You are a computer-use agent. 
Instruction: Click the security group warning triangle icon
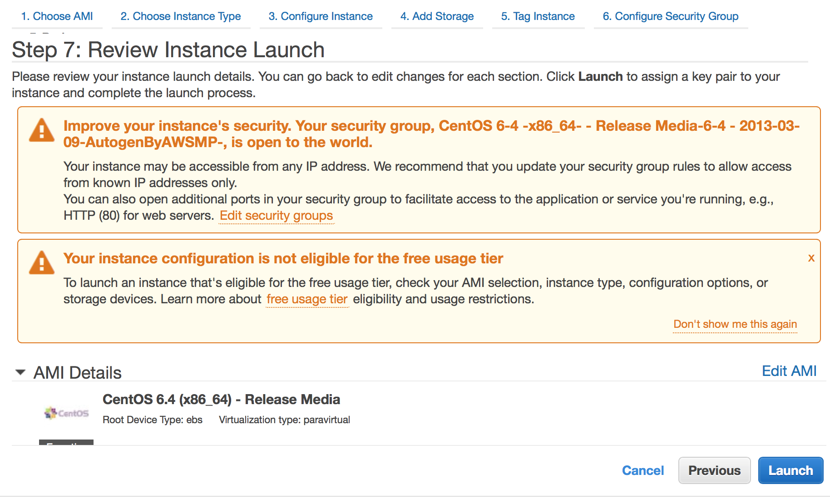42,131
